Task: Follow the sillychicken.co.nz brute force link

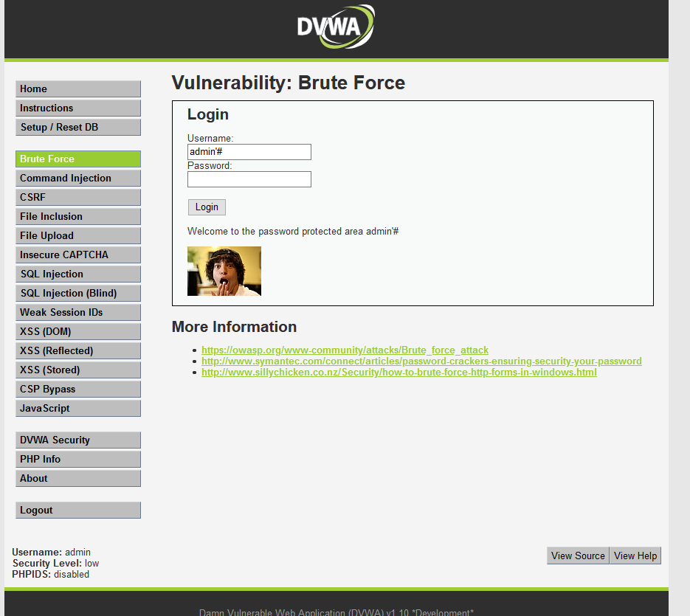Action: tap(399, 373)
